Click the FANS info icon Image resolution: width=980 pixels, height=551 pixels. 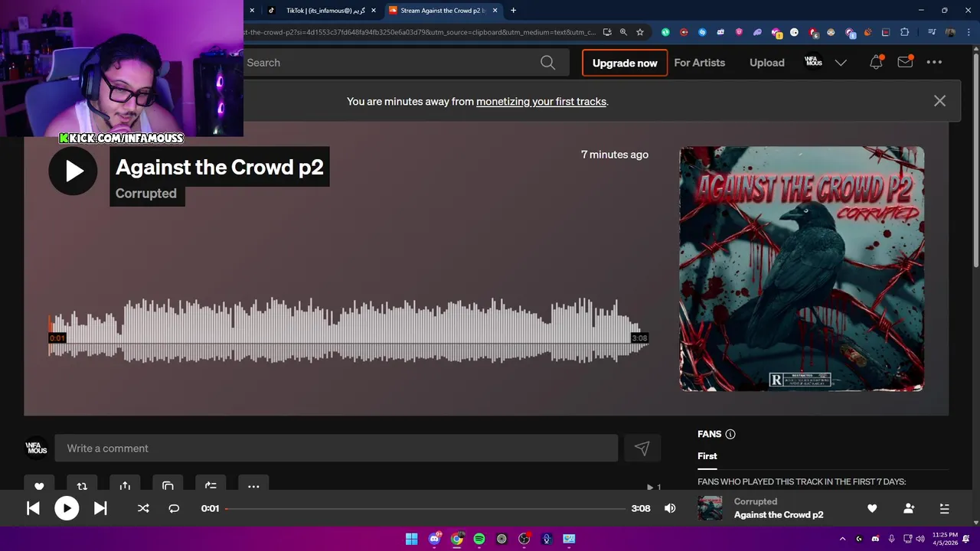(730, 434)
